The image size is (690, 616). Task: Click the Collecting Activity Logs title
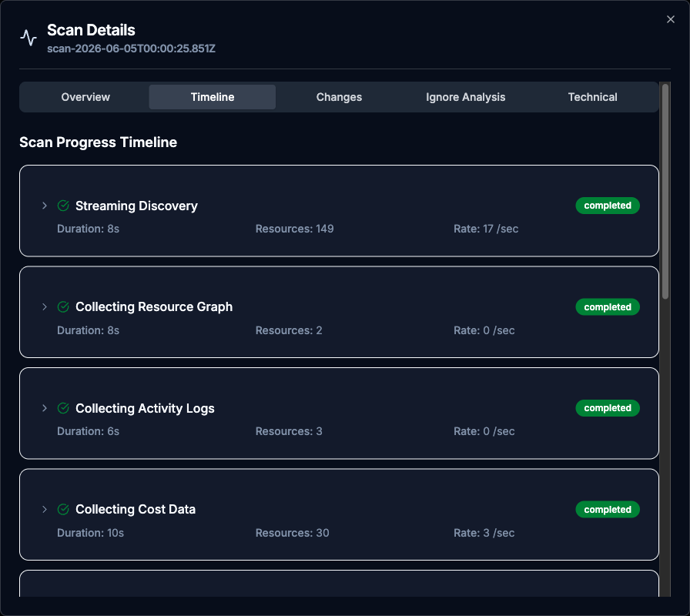145,408
